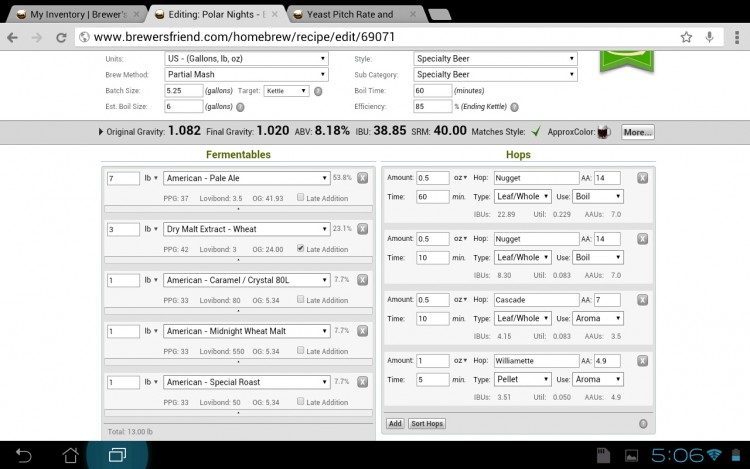
Task: Open the Willamette hop Type dropdown
Action: tap(522, 379)
